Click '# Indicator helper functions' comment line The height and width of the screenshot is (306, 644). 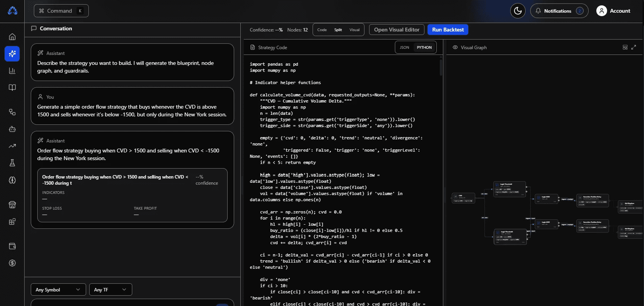point(285,83)
